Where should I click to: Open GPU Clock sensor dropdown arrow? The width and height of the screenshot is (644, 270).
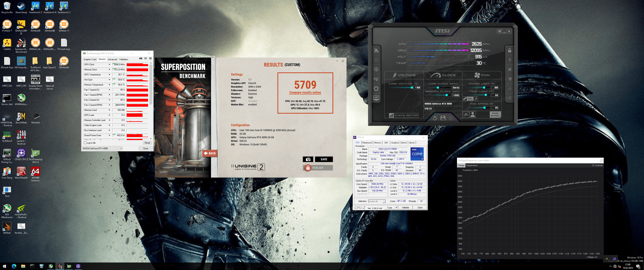(109, 65)
